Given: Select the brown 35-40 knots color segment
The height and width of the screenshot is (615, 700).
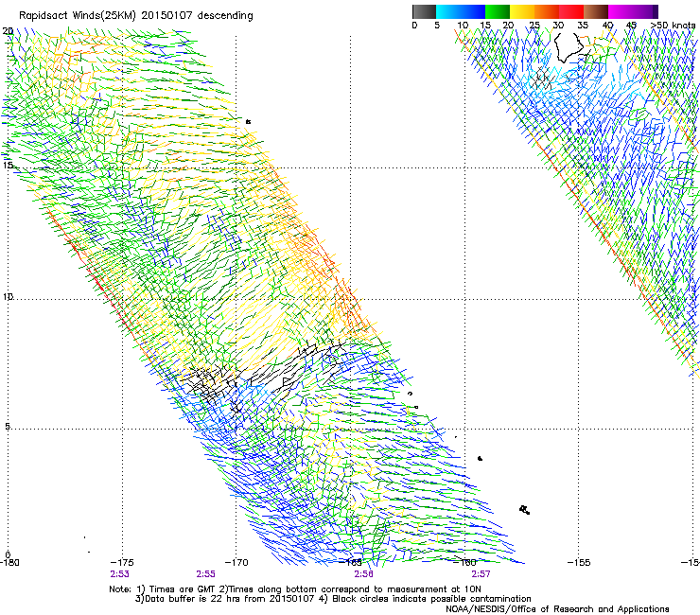Looking at the screenshot, I should coord(596,11).
